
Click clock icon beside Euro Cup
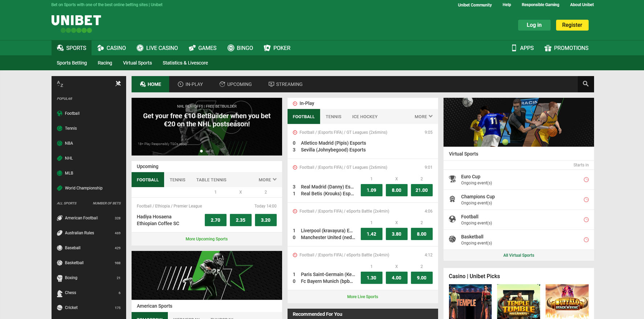click(586, 180)
